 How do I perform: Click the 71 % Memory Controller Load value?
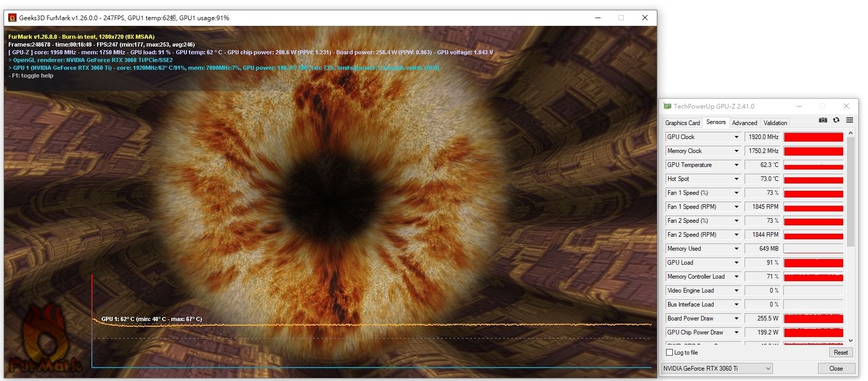[x=763, y=277]
